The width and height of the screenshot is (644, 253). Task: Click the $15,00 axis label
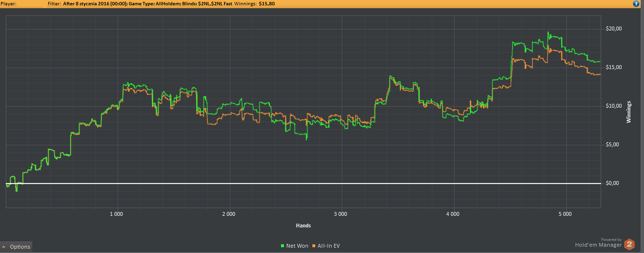click(614, 68)
